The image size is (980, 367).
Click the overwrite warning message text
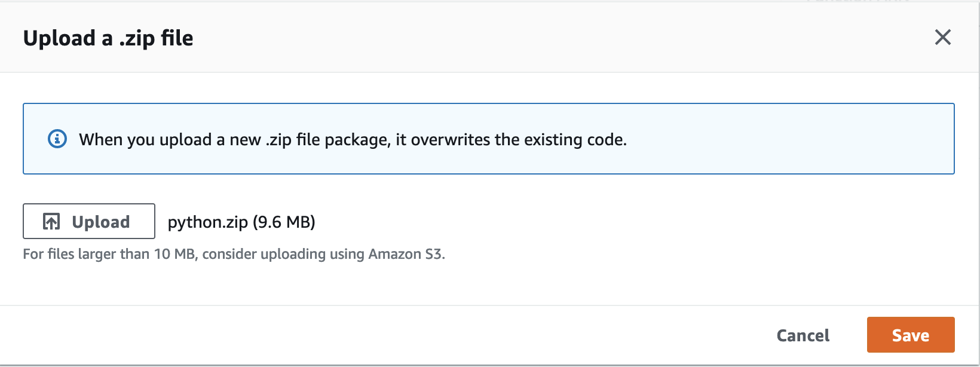[353, 140]
